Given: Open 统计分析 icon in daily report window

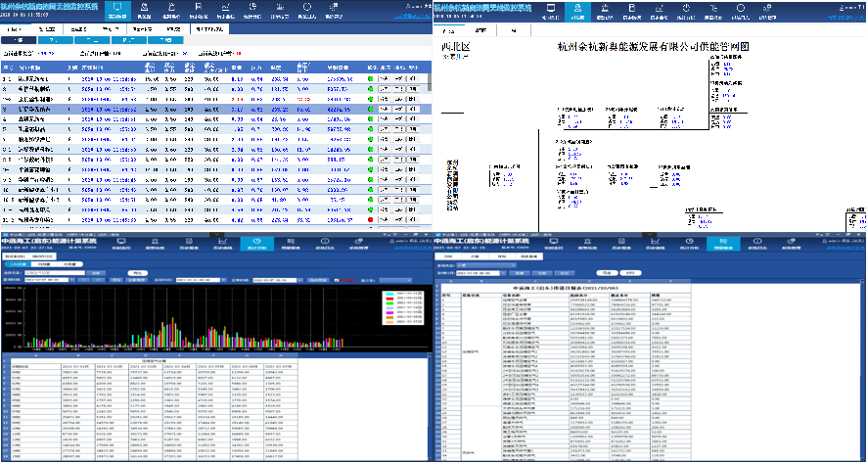Looking at the screenshot, I should pyautogui.click(x=689, y=241).
